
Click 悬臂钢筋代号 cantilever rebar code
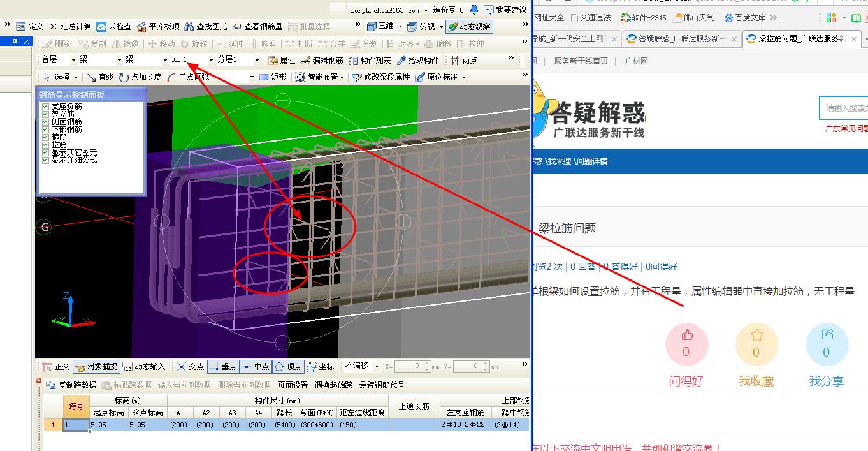click(x=382, y=385)
